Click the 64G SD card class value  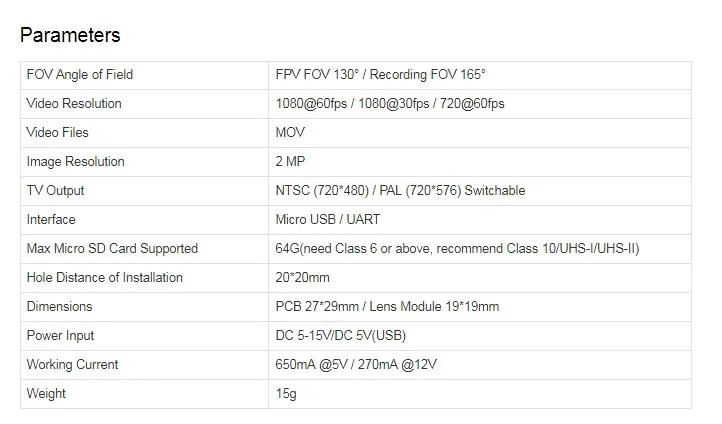point(457,249)
